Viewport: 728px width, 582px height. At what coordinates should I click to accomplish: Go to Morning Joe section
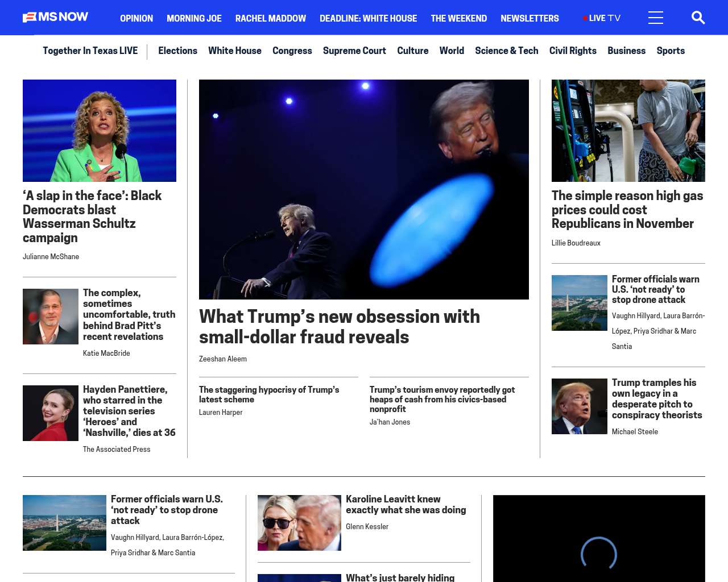[194, 18]
